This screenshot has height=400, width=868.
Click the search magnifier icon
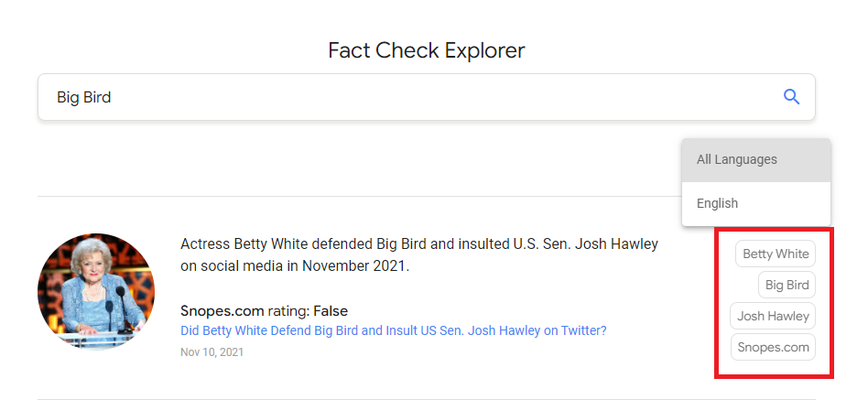point(792,97)
